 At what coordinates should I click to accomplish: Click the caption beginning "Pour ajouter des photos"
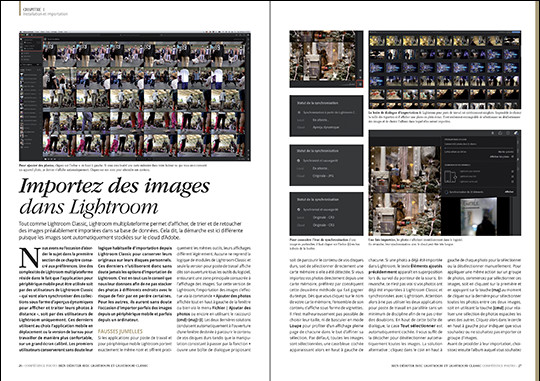click(x=113, y=167)
